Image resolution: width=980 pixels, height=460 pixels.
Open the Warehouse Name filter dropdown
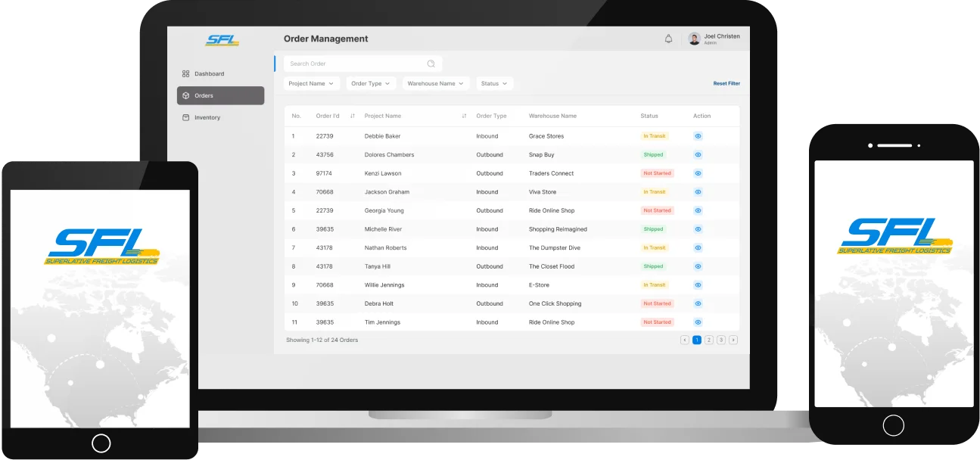(436, 84)
